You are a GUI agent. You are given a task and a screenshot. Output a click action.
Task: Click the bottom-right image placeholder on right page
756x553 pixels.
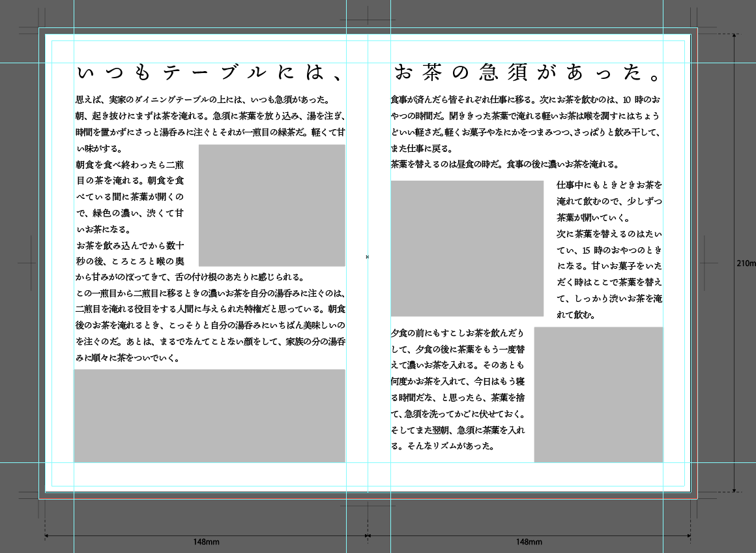coord(598,393)
